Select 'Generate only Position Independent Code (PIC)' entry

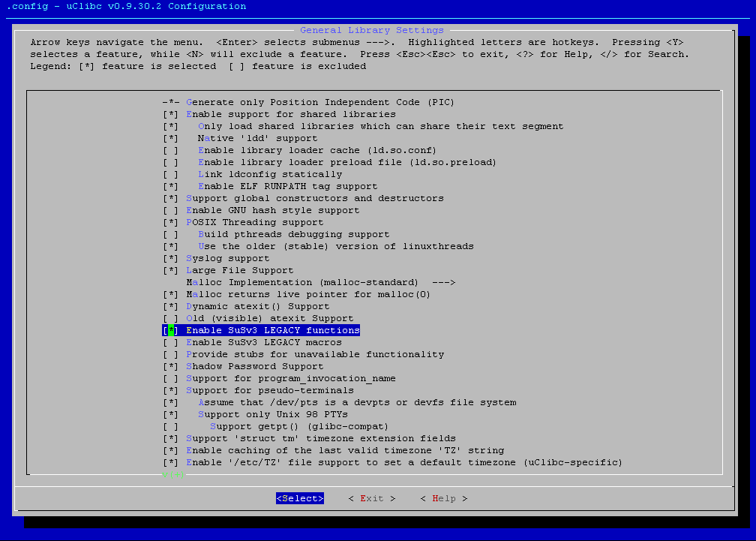(308, 102)
